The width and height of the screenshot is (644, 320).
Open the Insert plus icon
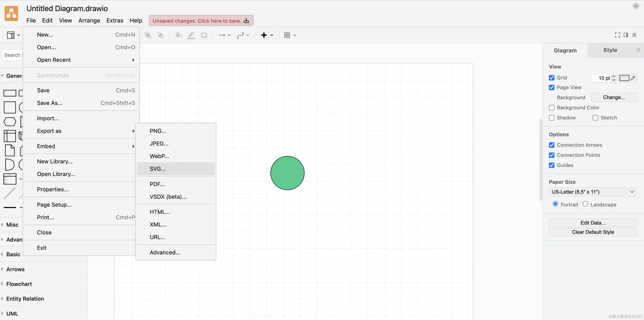[x=264, y=35]
